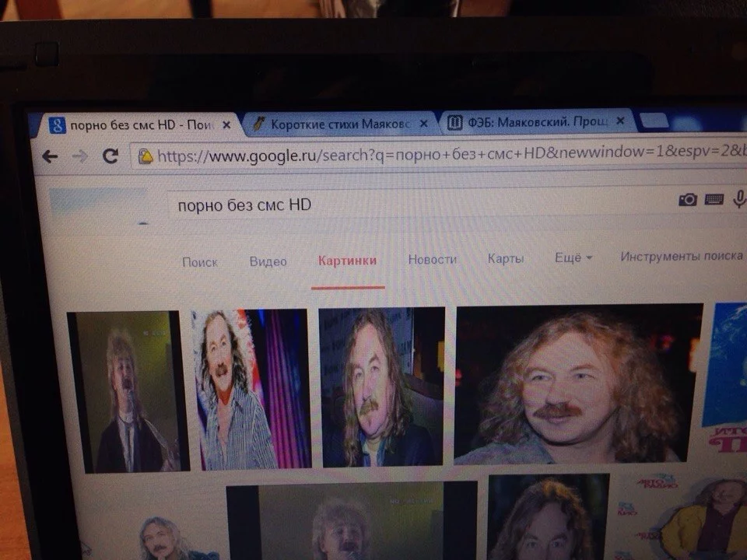The height and width of the screenshot is (560, 747).
Task: Click the browser forward arrow
Action: point(79,156)
